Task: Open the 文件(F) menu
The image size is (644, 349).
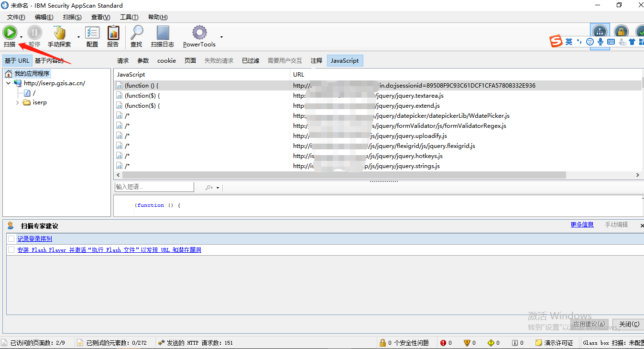Action: [x=16, y=17]
